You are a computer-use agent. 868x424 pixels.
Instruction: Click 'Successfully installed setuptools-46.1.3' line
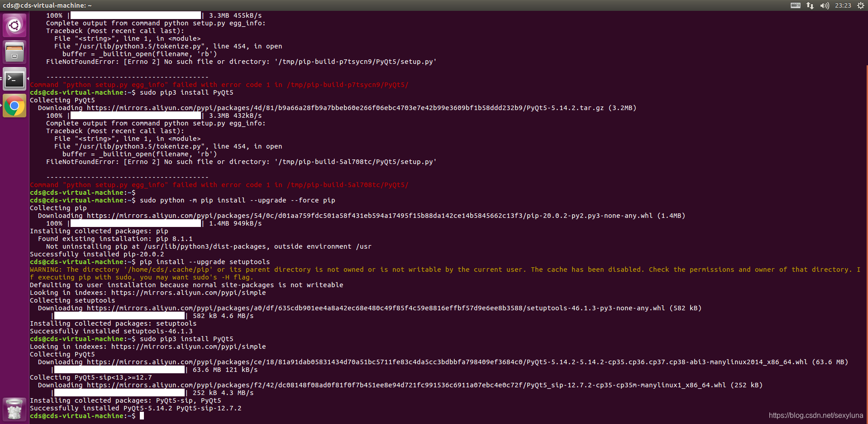pyautogui.click(x=111, y=331)
